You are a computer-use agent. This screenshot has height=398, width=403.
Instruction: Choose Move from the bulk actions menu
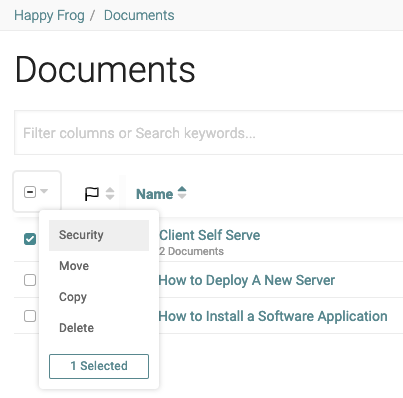[x=99, y=266]
